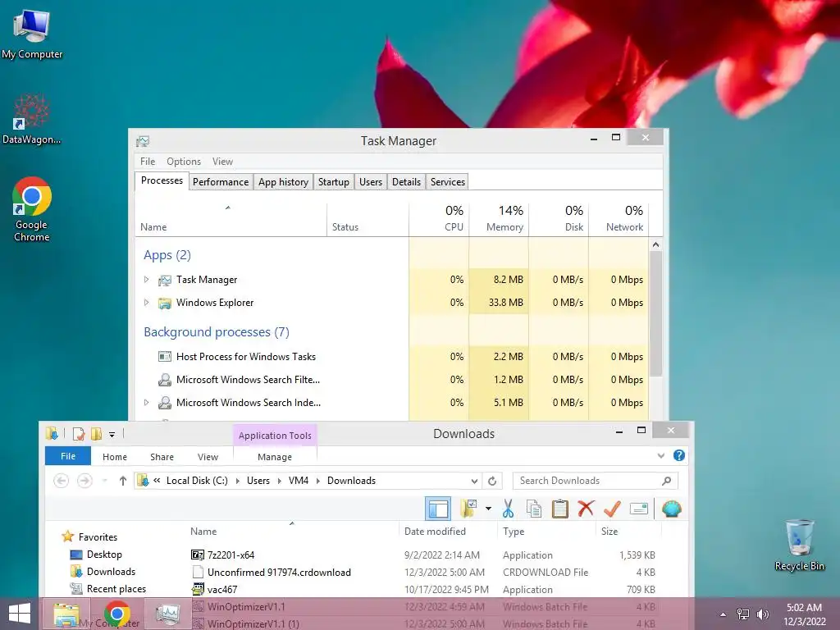Open the Home ribbon tab
This screenshot has height=630, width=840.
(x=115, y=457)
